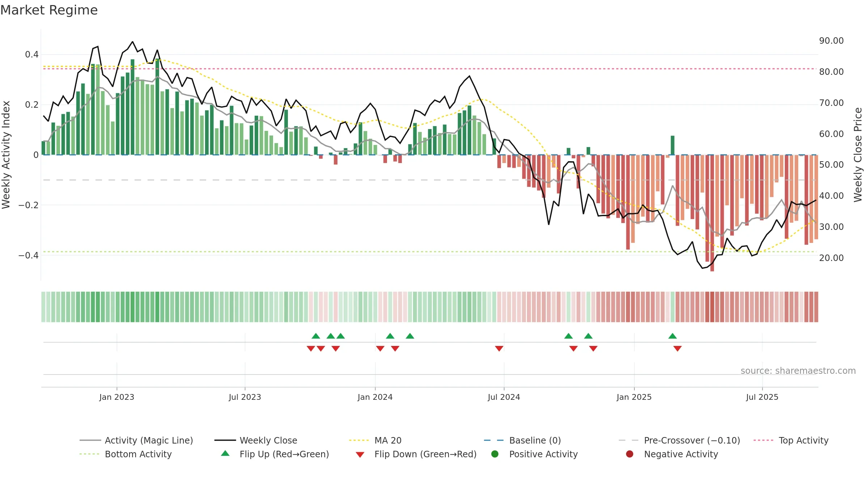The width and height of the screenshot is (868, 488).
Task: Click the Jul 2025 axis label
Action: [762, 397]
